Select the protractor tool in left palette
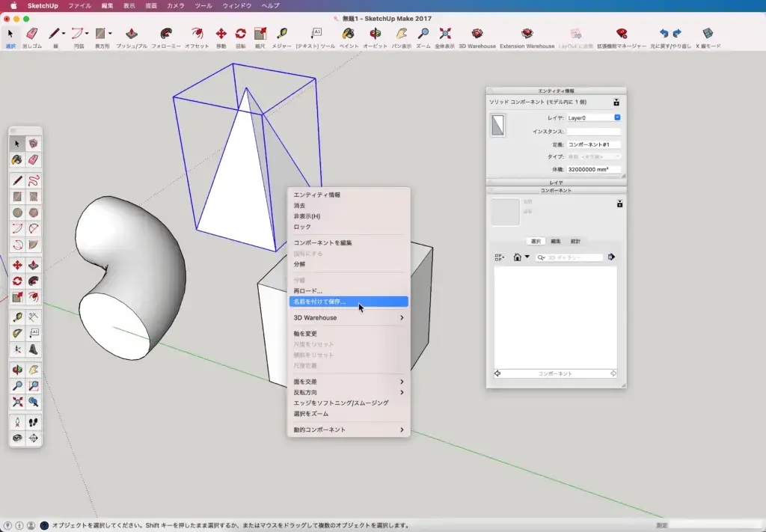 [x=18, y=333]
